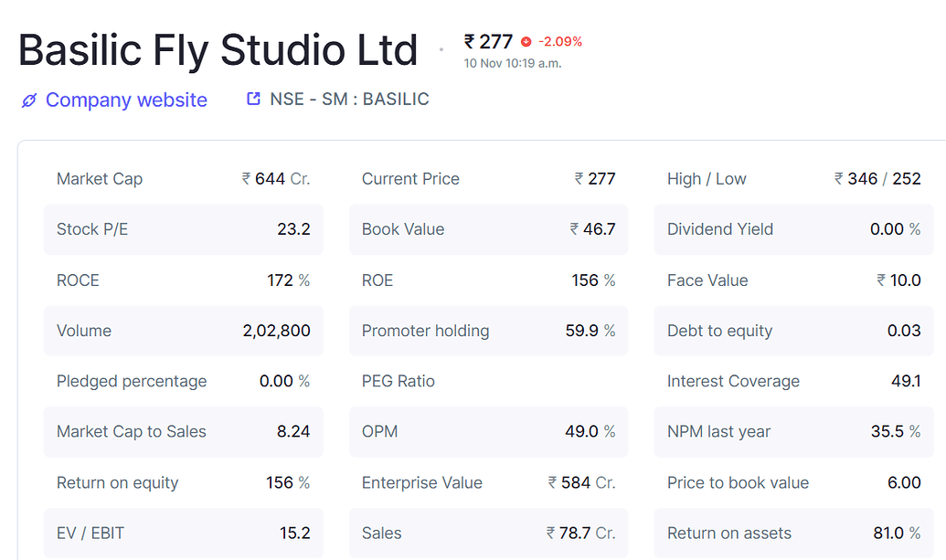Click the Basilic Fly Studio Ltd title
This screenshot has height=560, width=946.
pos(217,50)
